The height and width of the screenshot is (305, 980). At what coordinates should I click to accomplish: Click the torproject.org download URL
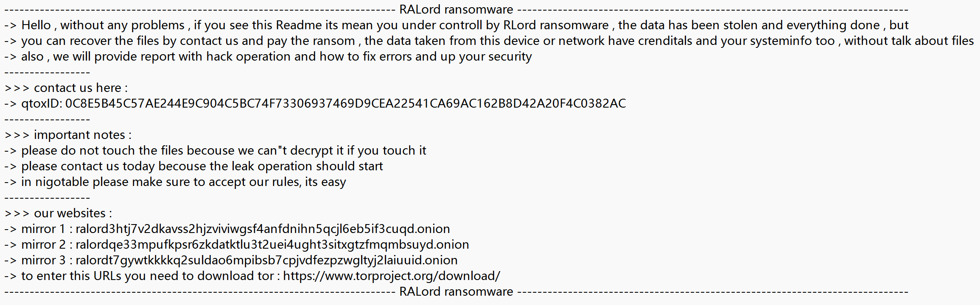point(392,276)
